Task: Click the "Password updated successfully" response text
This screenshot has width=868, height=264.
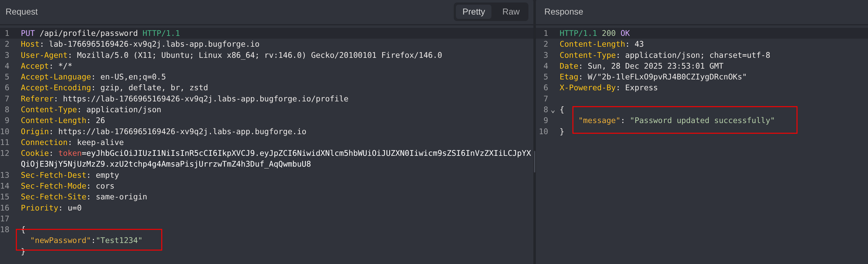Action: (x=702, y=121)
